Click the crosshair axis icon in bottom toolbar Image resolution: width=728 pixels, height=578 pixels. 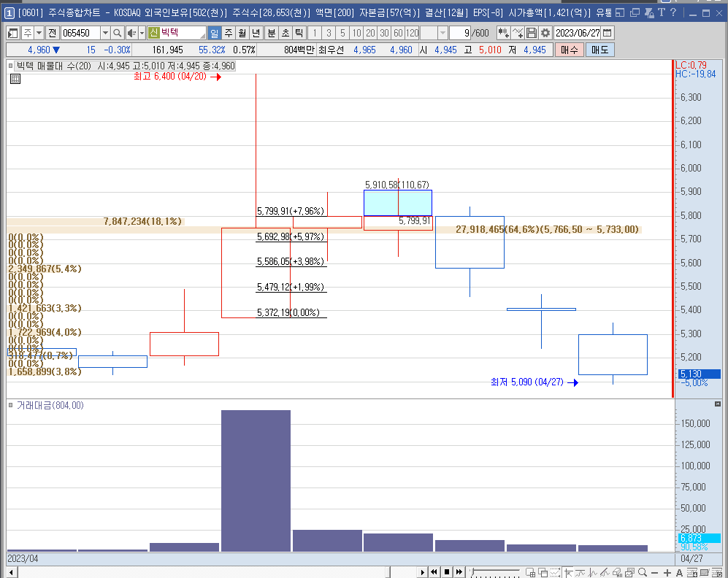[568, 573]
